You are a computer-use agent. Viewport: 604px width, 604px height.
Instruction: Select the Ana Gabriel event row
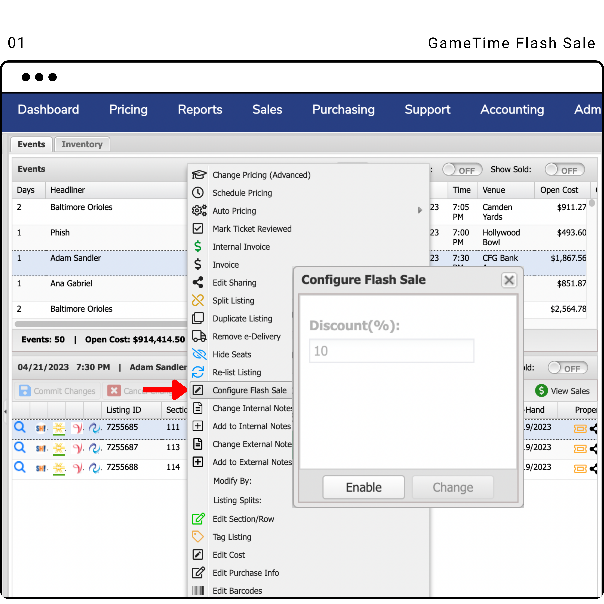point(99,288)
